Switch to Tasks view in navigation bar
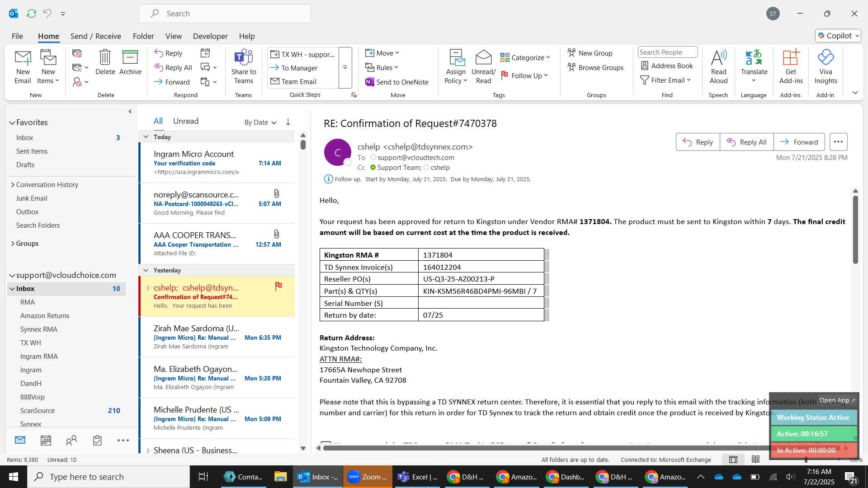The height and width of the screenshot is (488, 868). coord(97,441)
